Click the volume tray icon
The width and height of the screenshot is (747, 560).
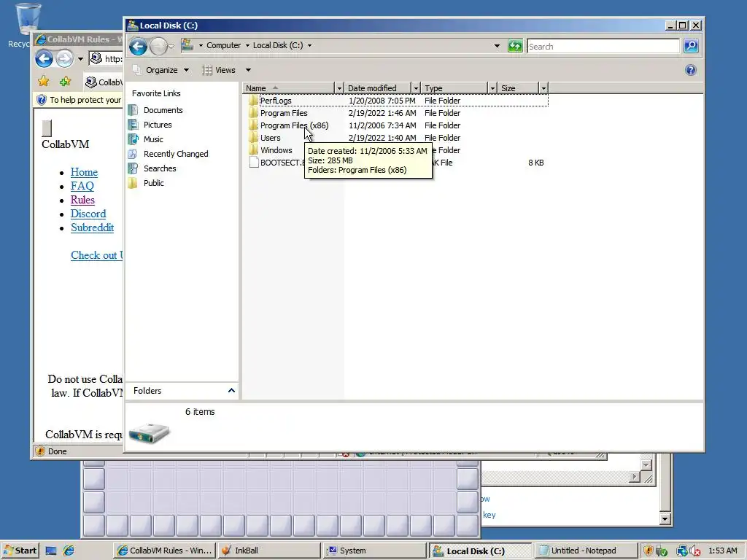[x=694, y=551]
